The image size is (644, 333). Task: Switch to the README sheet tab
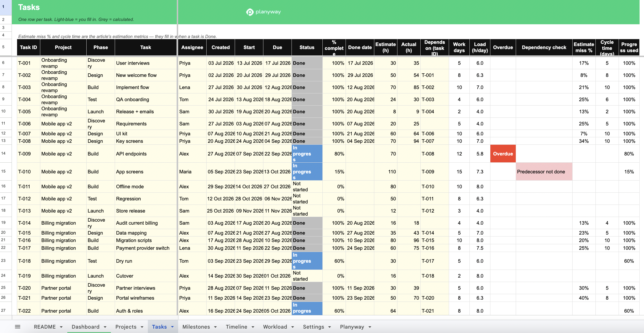click(x=45, y=327)
